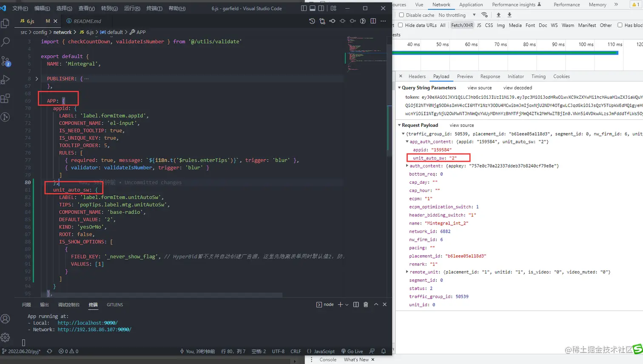Switch to the 调试控制台 panel tab
The image size is (643, 364).
(x=69, y=304)
